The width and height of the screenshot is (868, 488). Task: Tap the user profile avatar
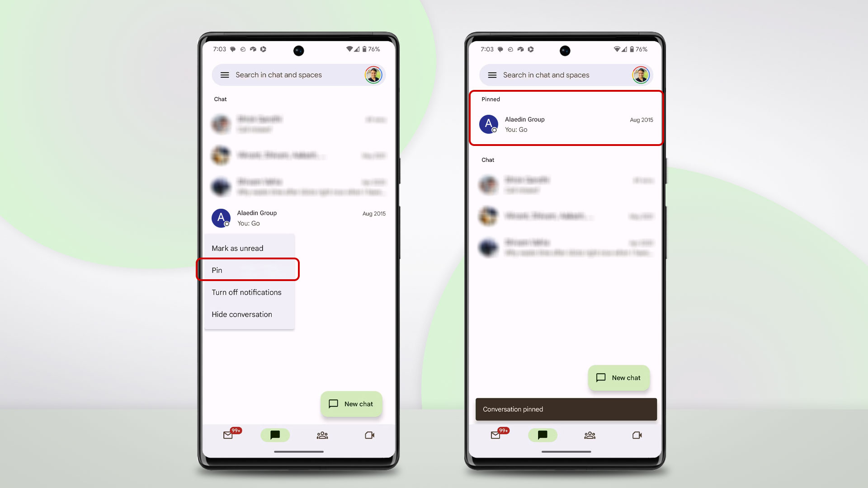point(373,75)
